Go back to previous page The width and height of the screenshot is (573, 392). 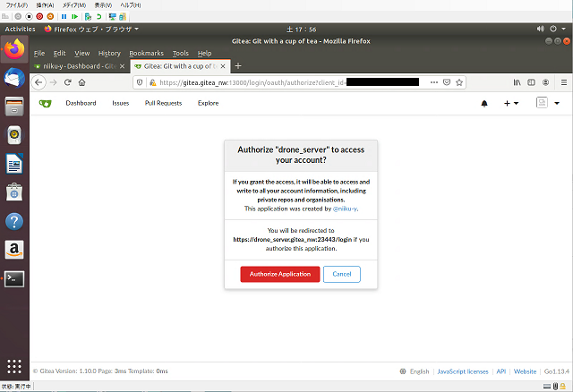pyautogui.click(x=38, y=82)
